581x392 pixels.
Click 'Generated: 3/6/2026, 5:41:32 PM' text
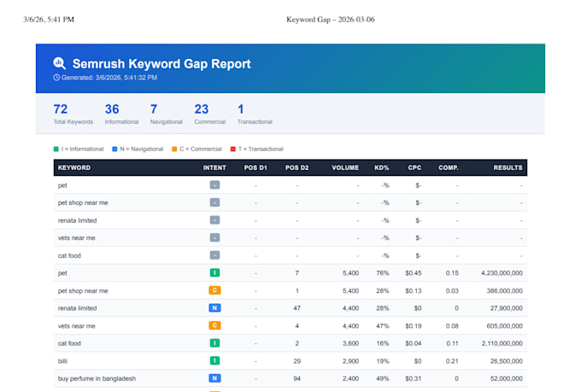pos(109,78)
